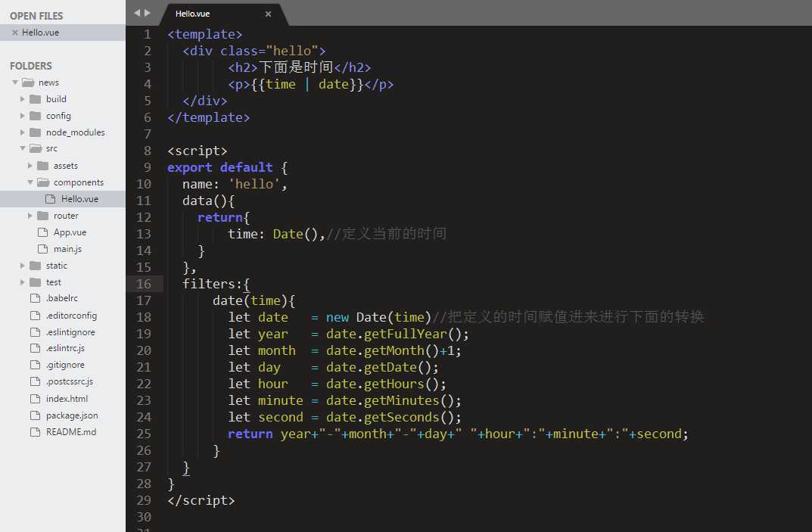This screenshot has height=532, width=812.
Task: Click the config folder icon
Action: tap(36, 116)
